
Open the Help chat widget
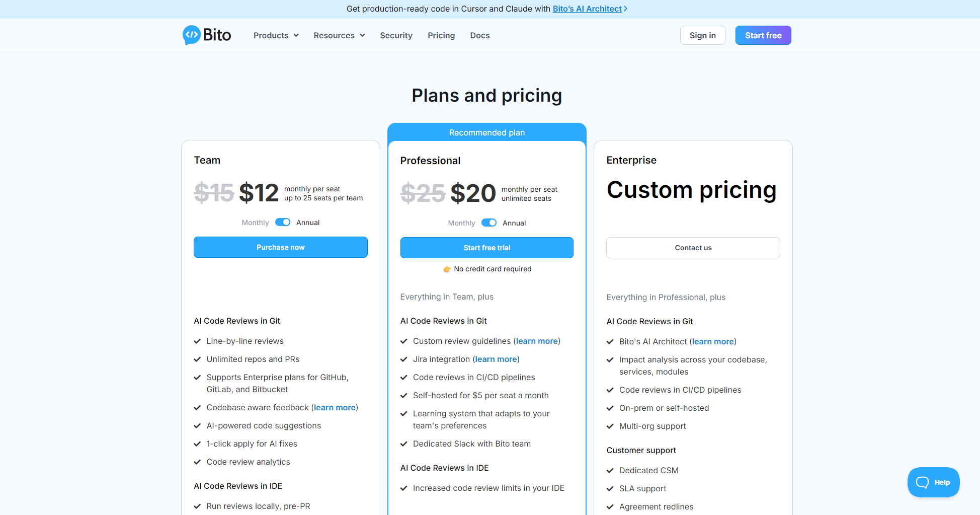933,482
